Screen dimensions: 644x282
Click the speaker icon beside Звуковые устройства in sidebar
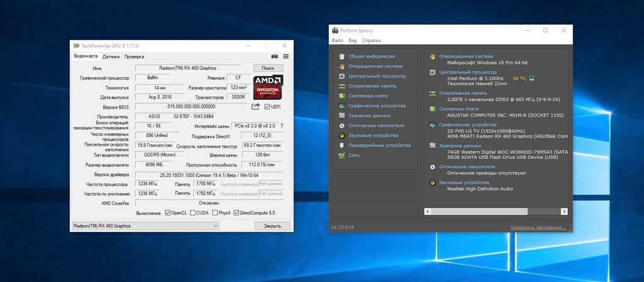[341, 136]
